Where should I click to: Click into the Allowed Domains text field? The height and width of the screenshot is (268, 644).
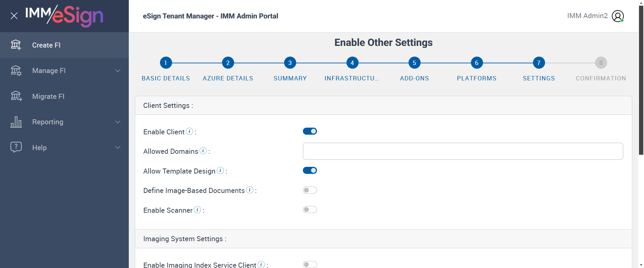point(463,151)
